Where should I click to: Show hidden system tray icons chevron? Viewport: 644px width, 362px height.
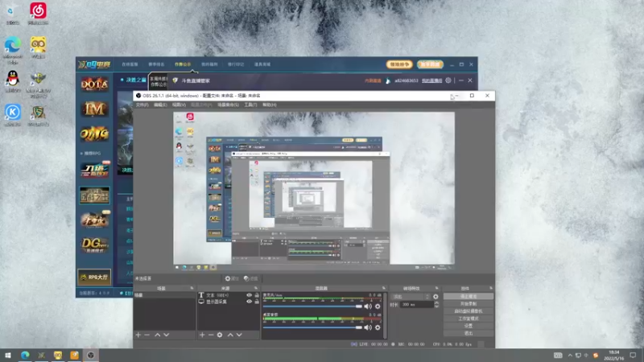coord(570,356)
